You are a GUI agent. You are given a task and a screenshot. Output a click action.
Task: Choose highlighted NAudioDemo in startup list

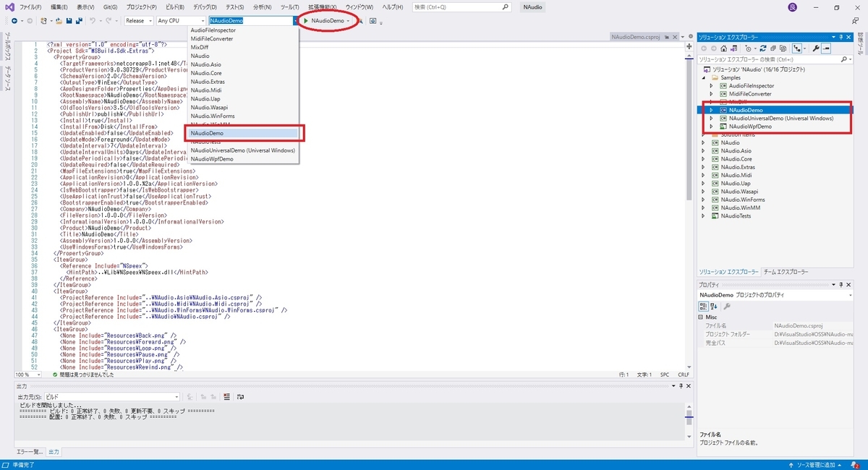coord(244,133)
